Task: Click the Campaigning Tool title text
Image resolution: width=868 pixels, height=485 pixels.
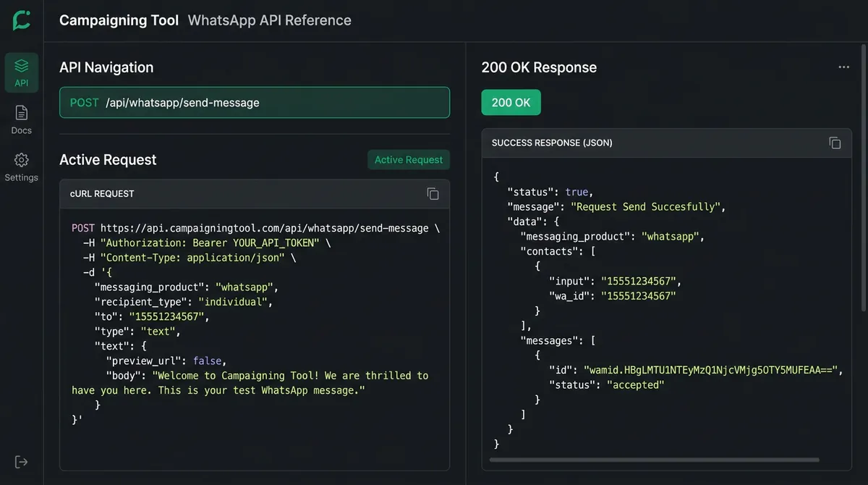Action: pyautogui.click(x=119, y=20)
